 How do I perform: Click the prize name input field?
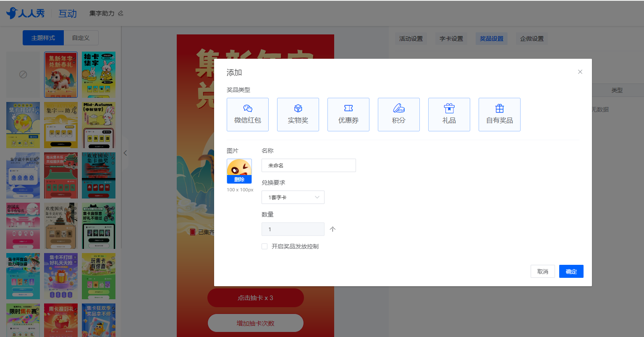(309, 165)
